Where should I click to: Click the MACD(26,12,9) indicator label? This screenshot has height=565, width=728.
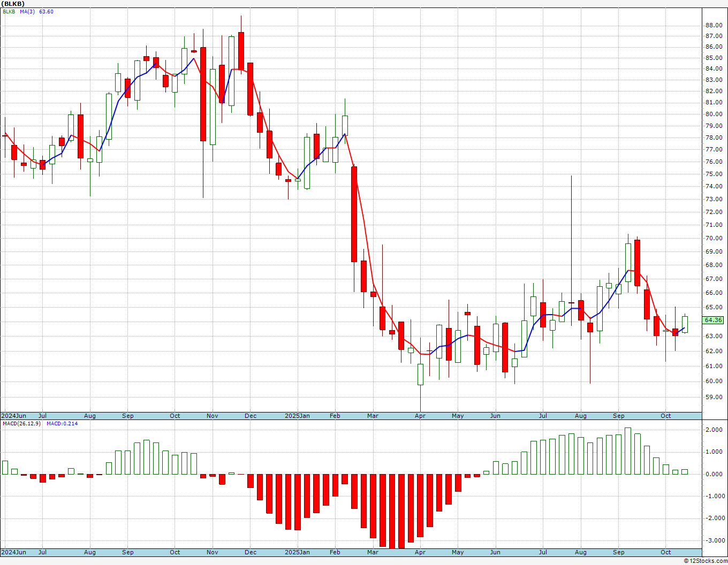click(x=22, y=424)
